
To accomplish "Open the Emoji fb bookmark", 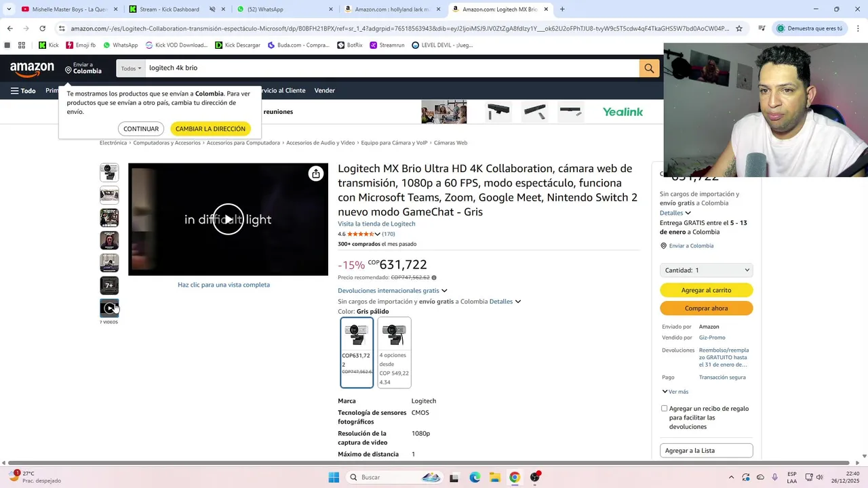I will point(81,45).
